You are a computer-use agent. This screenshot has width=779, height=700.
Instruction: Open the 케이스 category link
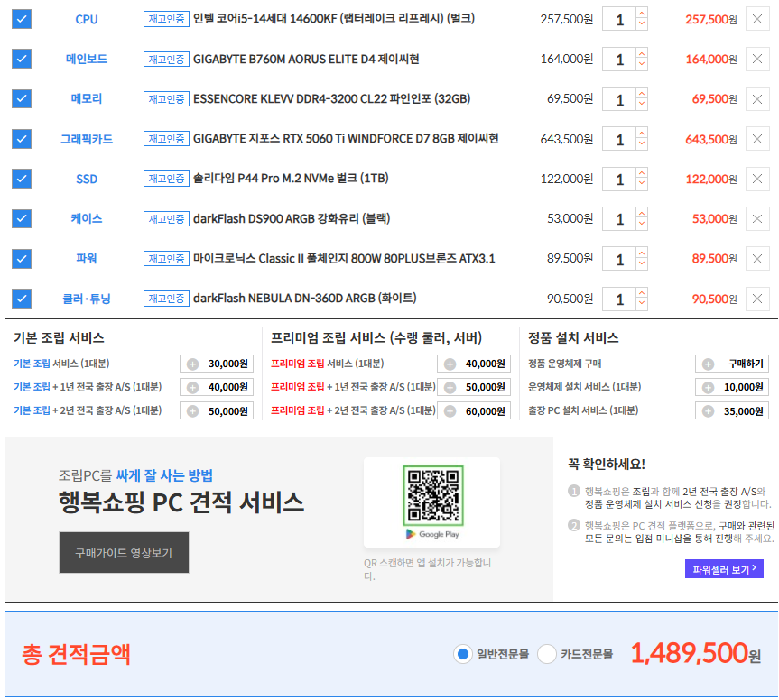click(87, 219)
